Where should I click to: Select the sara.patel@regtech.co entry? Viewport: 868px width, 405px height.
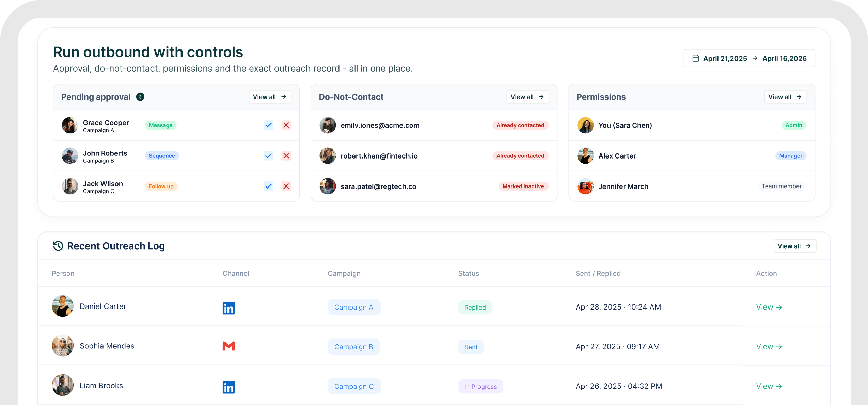pyautogui.click(x=434, y=186)
